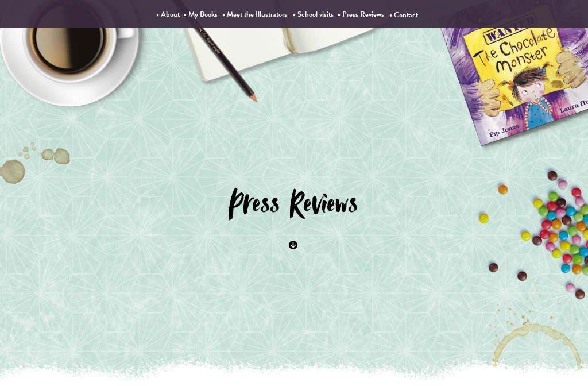Click the circular down-arrow scroll icon
Viewport: 588px width, 386px height.
click(x=293, y=245)
